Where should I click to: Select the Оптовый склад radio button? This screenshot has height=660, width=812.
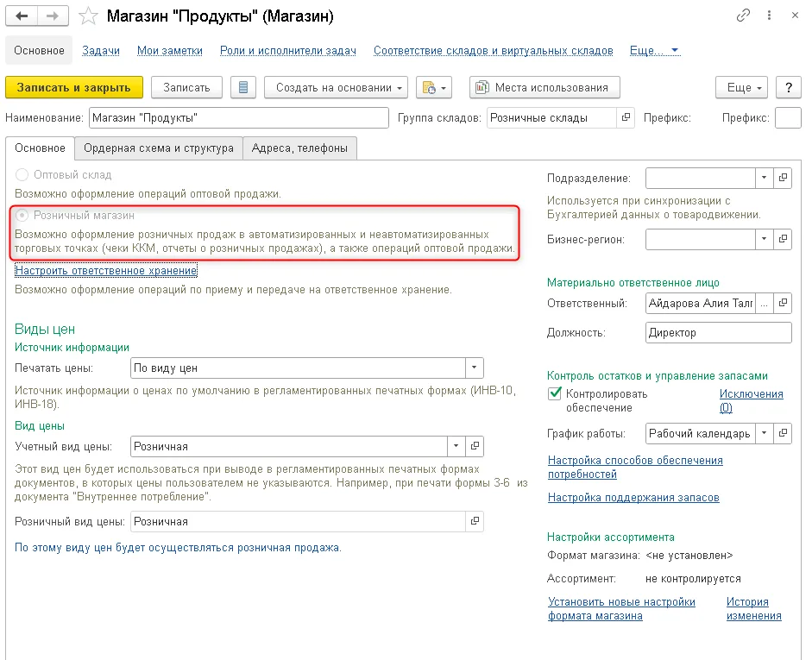point(22,175)
